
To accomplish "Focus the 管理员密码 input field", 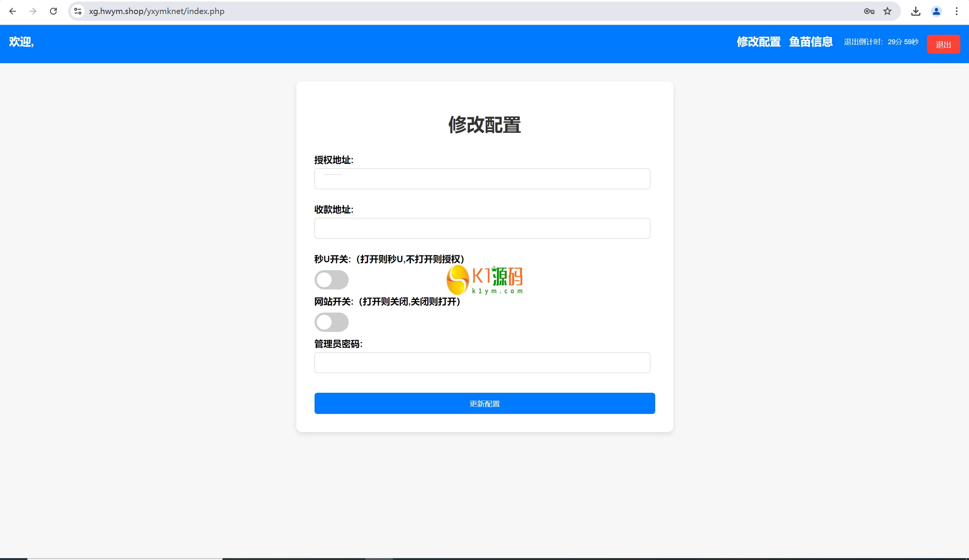I will (x=482, y=362).
